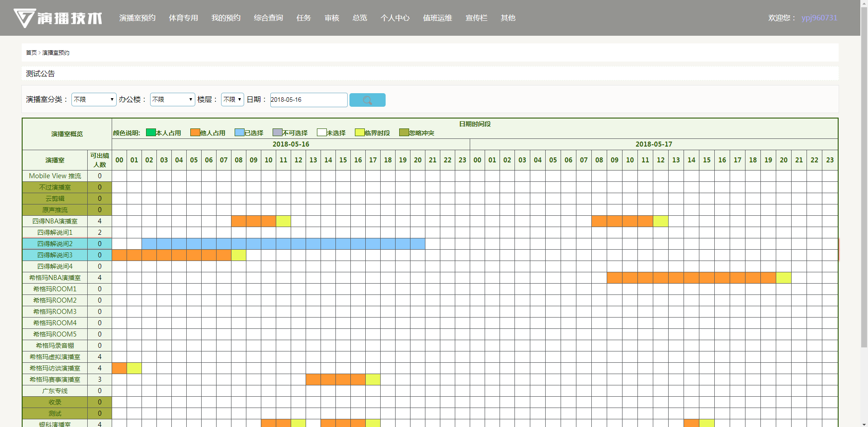Click the magnifier search button

click(367, 100)
